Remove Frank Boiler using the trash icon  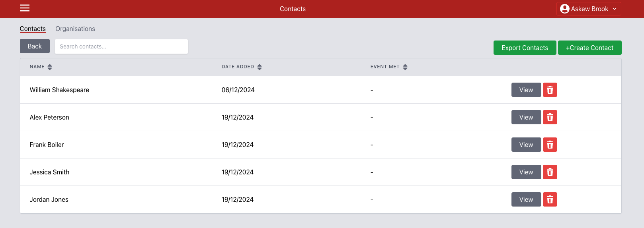tap(550, 145)
